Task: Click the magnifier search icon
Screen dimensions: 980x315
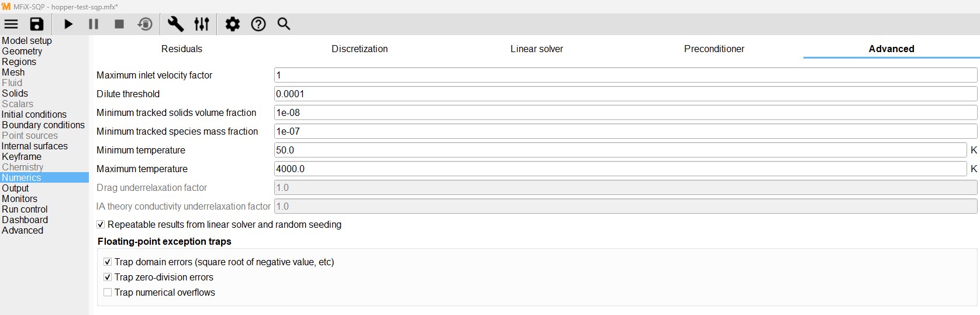Action: click(284, 24)
